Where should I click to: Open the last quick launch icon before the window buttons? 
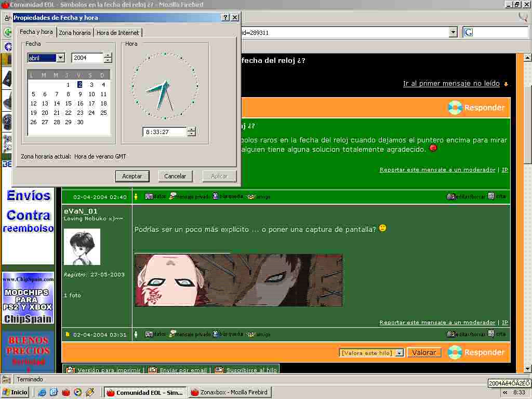(x=90, y=392)
